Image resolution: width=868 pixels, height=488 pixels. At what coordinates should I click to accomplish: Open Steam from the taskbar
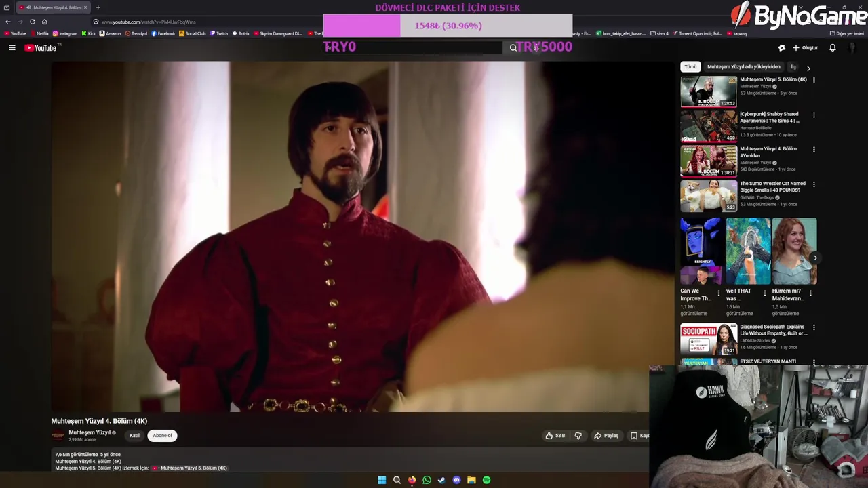(441, 480)
